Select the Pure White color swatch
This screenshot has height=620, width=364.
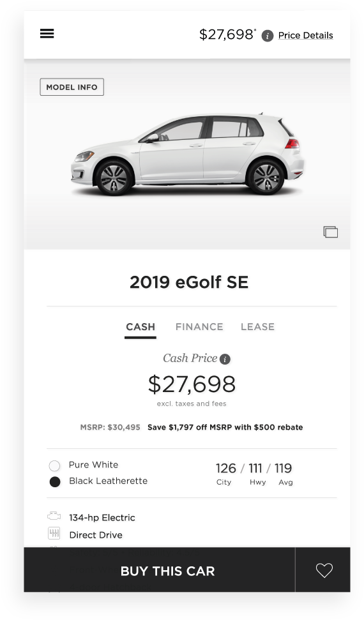[x=55, y=465]
